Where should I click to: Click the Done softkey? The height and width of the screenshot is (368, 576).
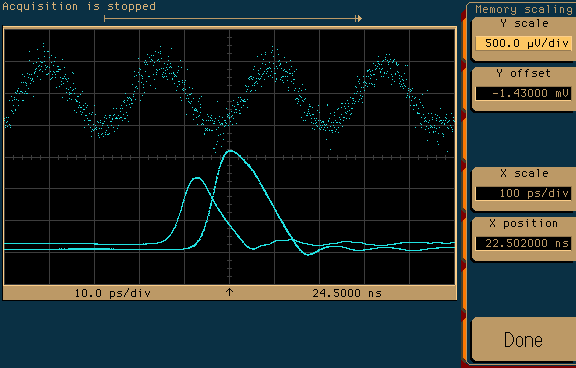pos(523,339)
